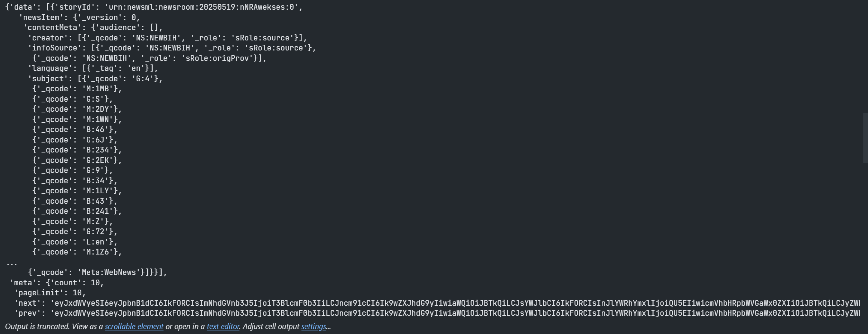Click the 'language' tag 'en' line
The height and width of the screenshot is (334, 868).
pyautogui.click(x=93, y=68)
